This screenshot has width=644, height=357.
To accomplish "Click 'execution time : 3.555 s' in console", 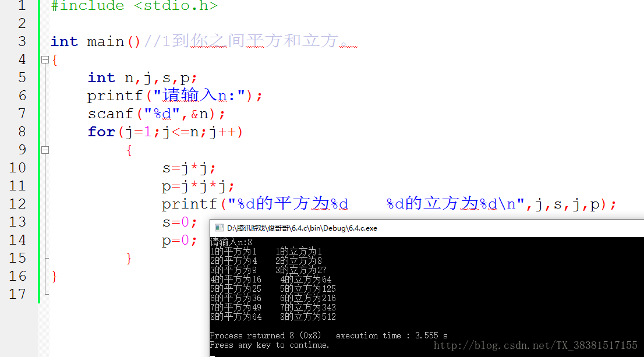I will pos(392,335).
